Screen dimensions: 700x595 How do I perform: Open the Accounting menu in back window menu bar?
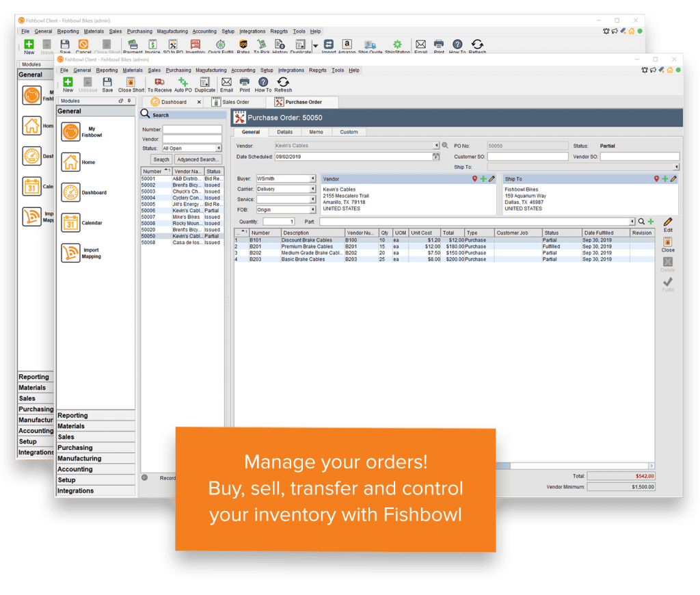point(204,31)
